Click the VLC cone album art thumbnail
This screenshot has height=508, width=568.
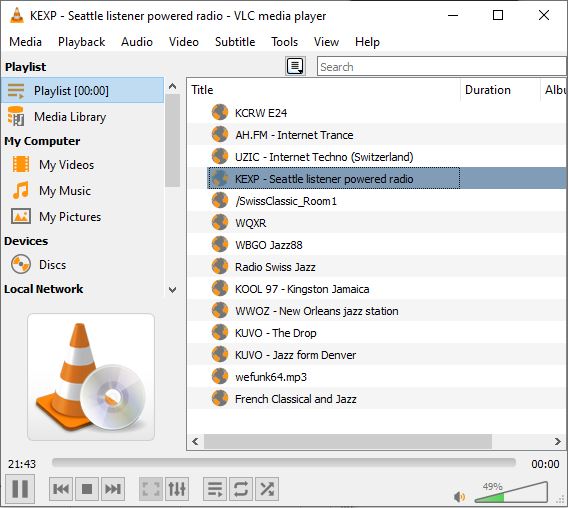(x=91, y=377)
